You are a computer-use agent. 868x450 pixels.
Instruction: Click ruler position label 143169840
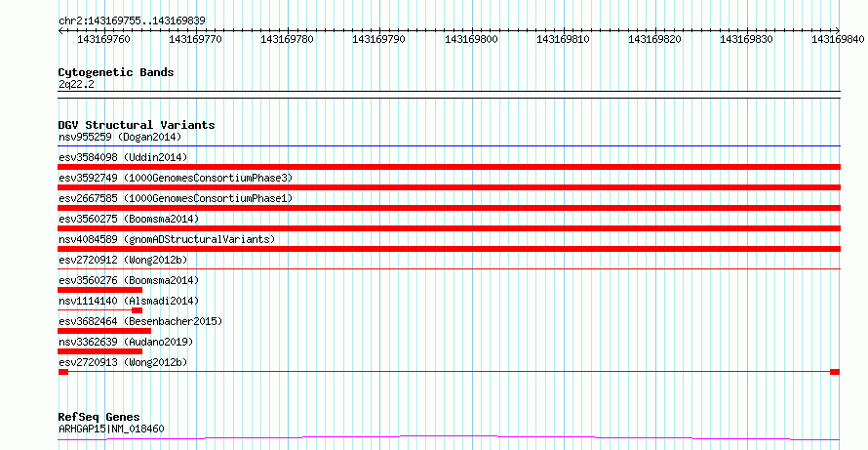[838, 39]
